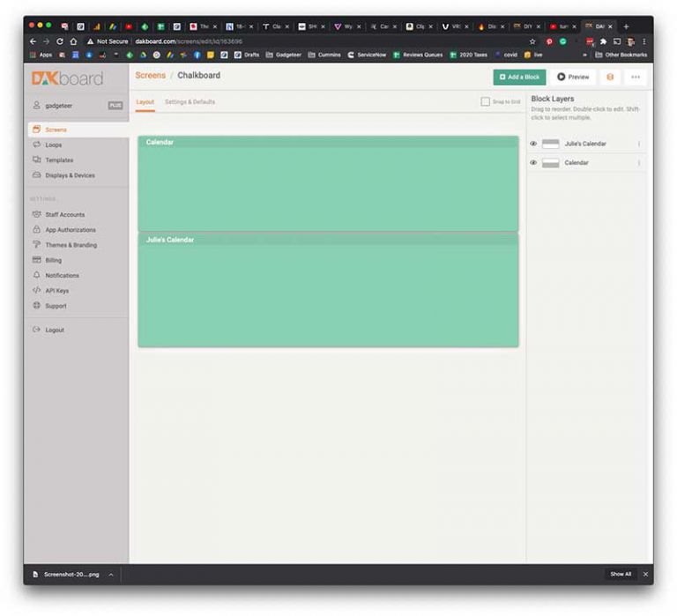Enable the Snap to Grid checkbox

pyautogui.click(x=486, y=102)
